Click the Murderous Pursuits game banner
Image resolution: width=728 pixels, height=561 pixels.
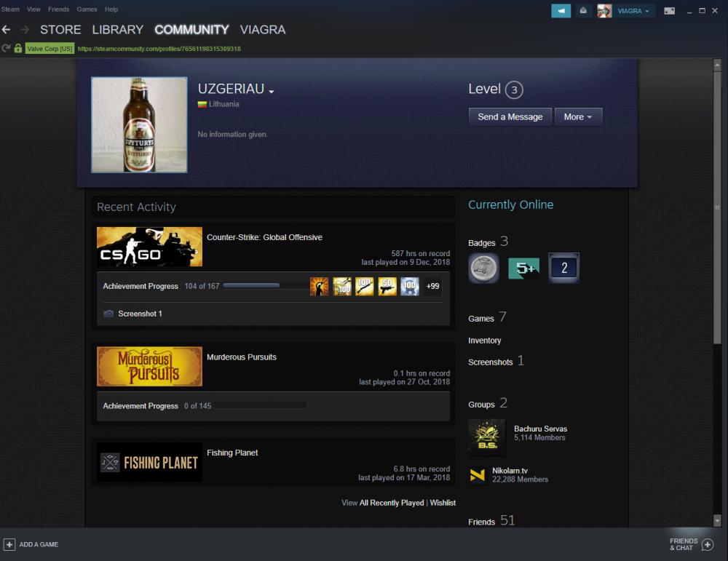click(x=149, y=367)
